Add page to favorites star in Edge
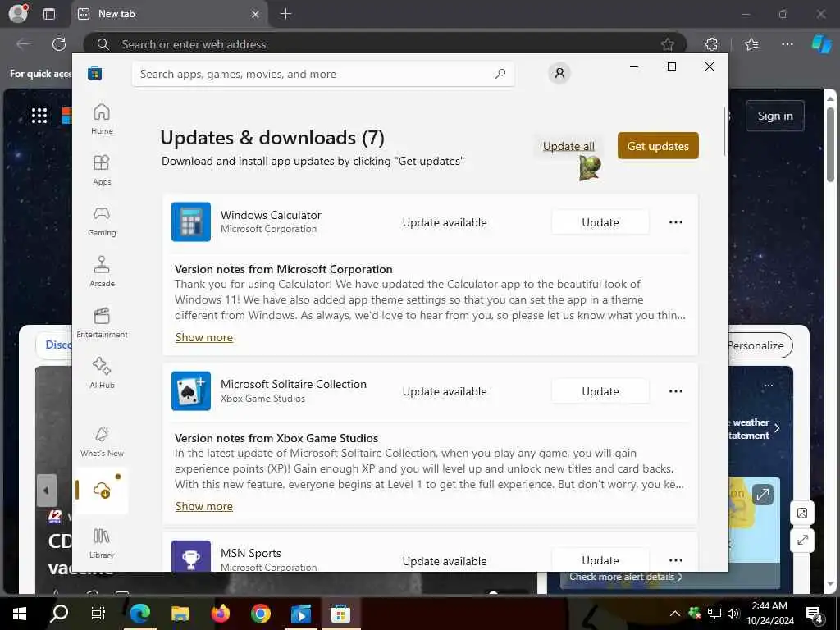This screenshot has height=630, width=840. pos(667,44)
